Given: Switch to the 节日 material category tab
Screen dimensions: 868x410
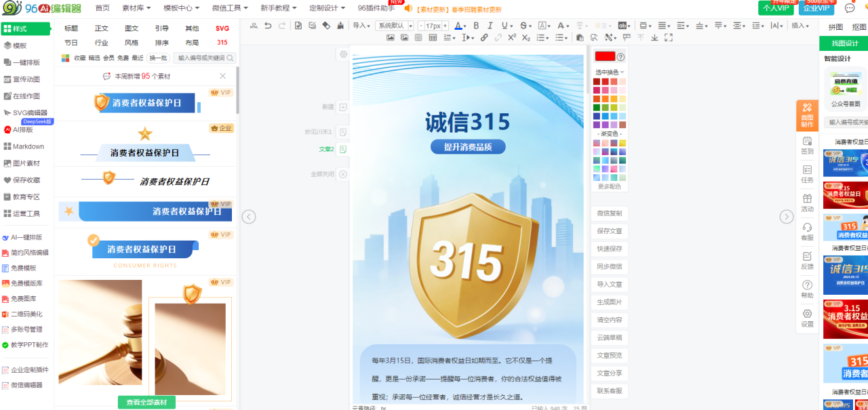Looking at the screenshot, I should pyautogui.click(x=71, y=43).
